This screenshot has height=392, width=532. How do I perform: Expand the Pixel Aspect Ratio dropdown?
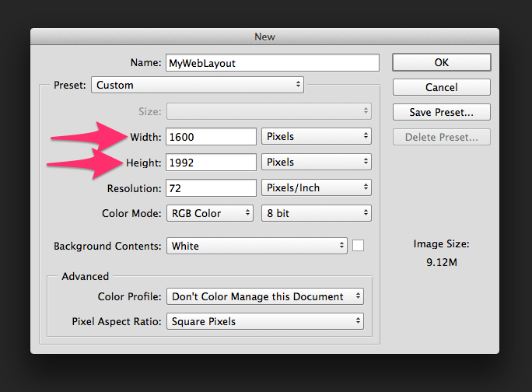265,321
